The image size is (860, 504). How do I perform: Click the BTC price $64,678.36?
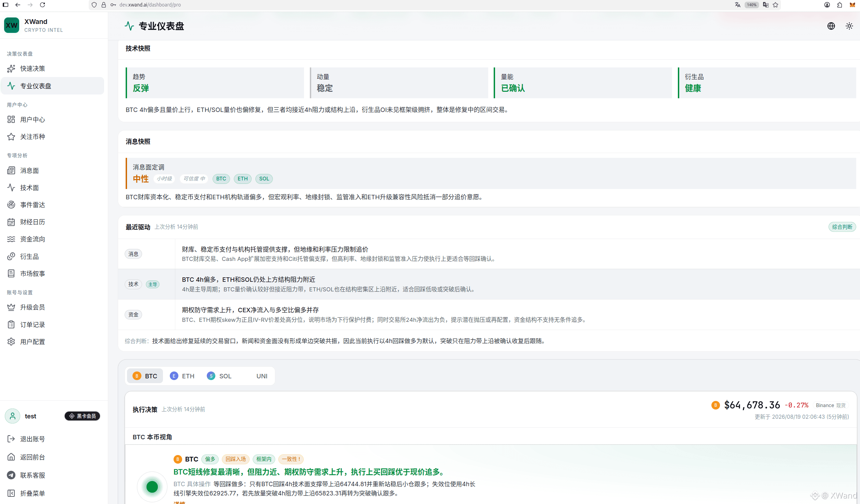752,405
